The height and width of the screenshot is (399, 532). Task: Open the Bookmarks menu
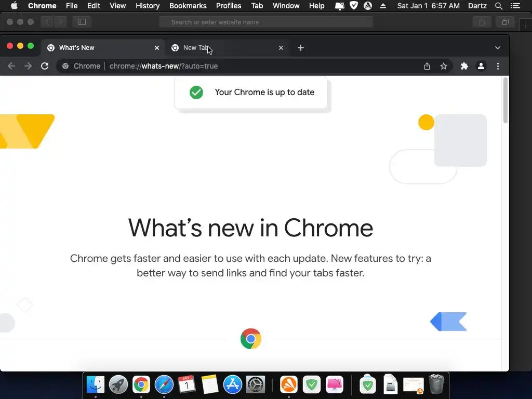click(x=188, y=6)
